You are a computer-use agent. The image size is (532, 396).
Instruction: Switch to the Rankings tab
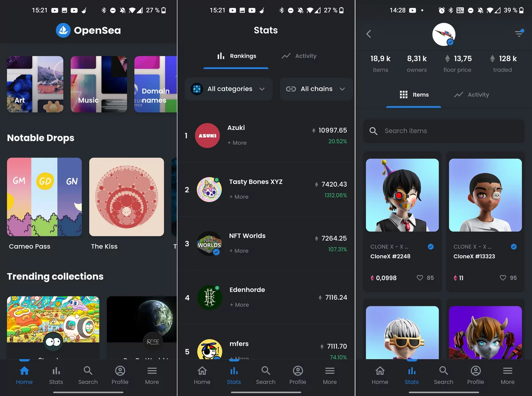coord(236,56)
